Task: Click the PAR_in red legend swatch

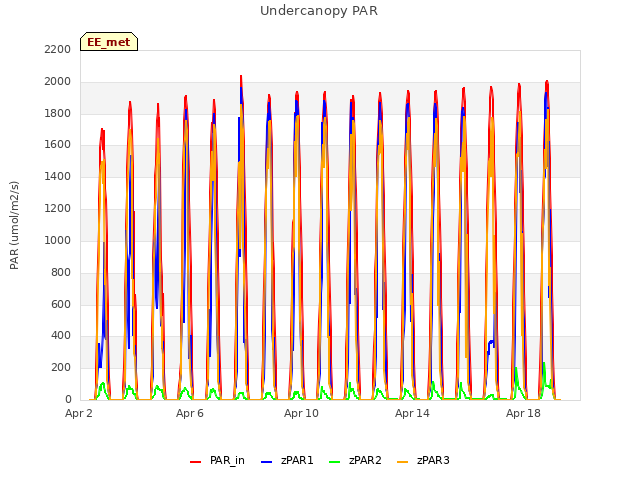Action: point(196,462)
